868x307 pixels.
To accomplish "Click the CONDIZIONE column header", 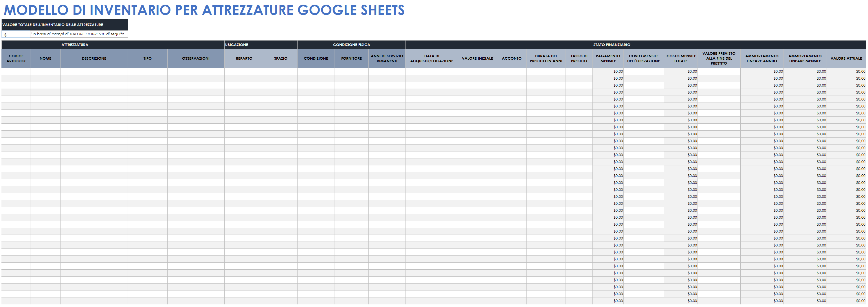I will point(316,59).
